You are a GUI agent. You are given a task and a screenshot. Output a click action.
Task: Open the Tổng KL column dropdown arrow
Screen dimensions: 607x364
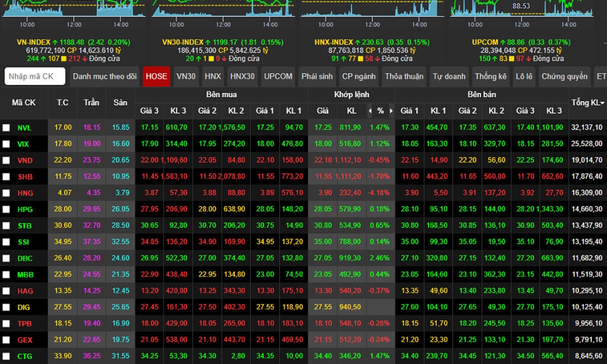pyautogui.click(x=602, y=103)
